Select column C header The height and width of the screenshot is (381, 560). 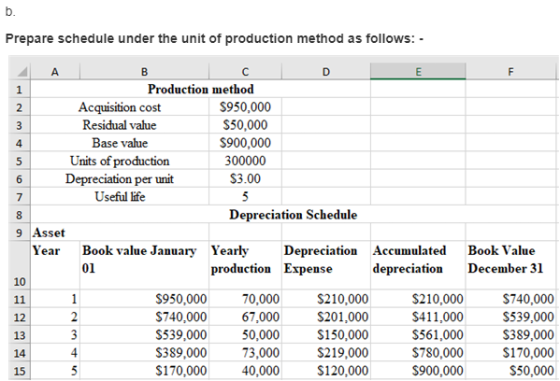click(x=245, y=72)
